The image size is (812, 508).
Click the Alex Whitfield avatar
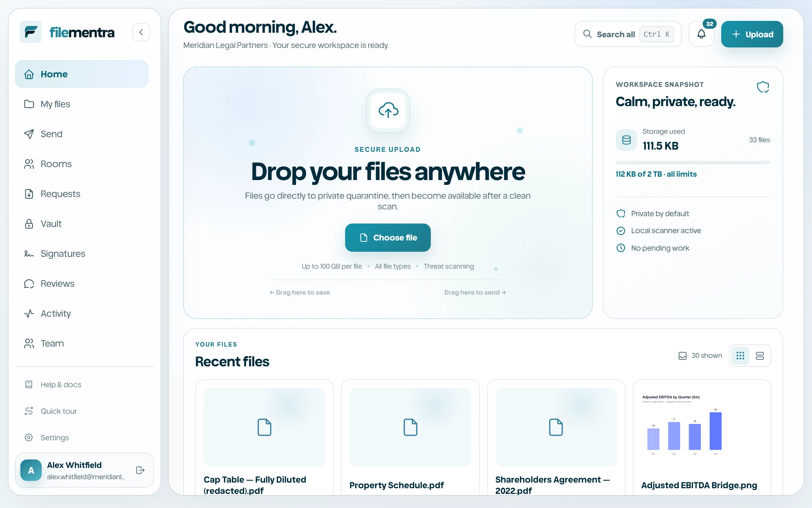coord(31,470)
